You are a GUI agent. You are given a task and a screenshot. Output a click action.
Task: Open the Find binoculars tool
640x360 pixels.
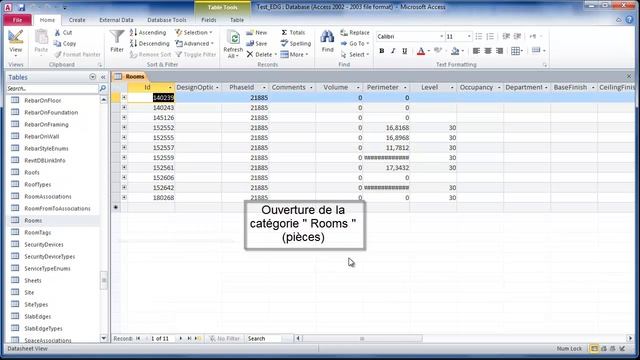click(x=327, y=37)
